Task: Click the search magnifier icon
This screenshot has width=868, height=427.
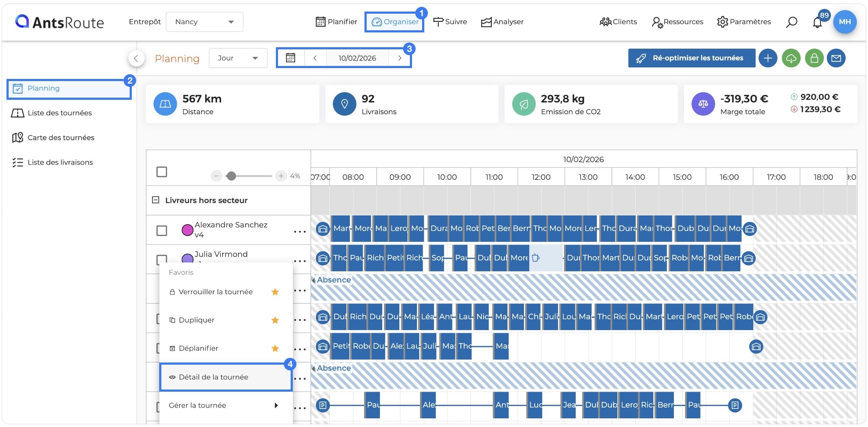Action: (791, 22)
